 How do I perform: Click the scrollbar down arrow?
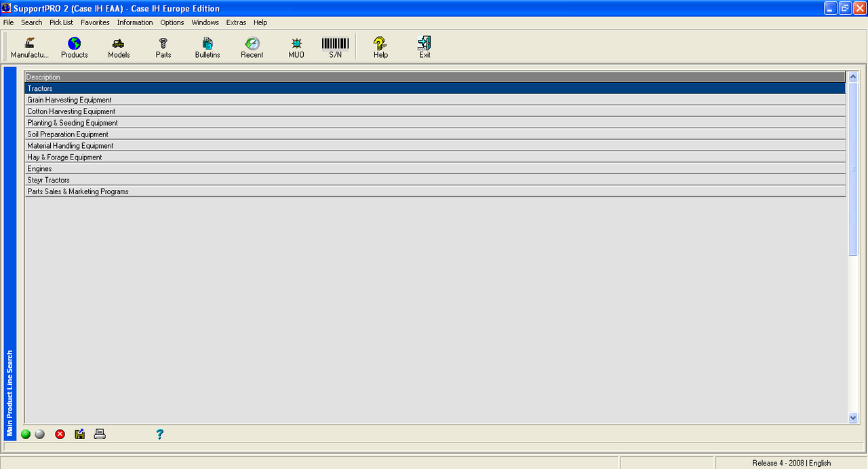853,418
